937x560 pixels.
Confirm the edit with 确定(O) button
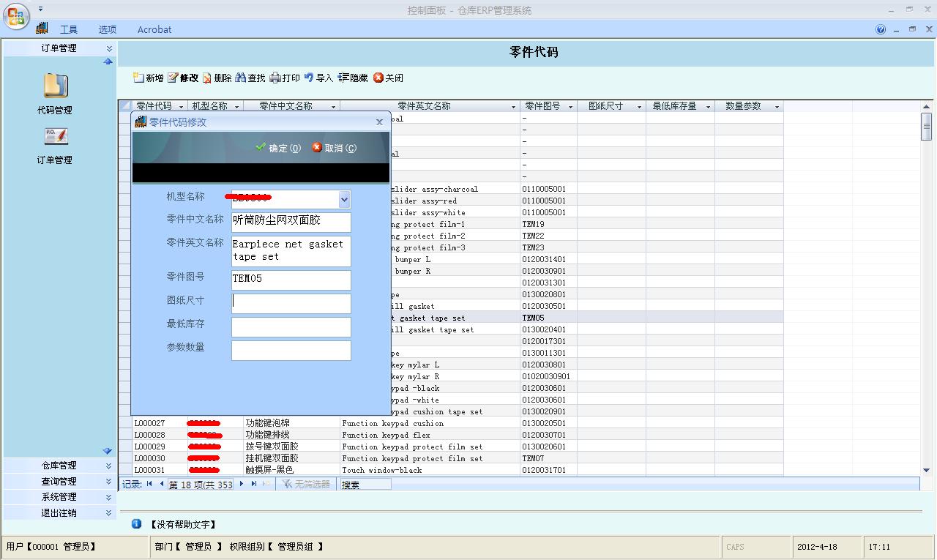coord(278,148)
